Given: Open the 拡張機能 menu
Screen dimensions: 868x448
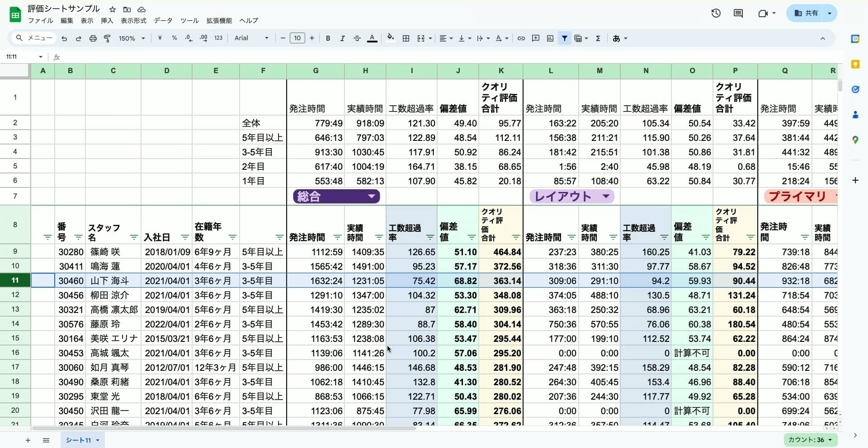Looking at the screenshot, I should 219,21.
